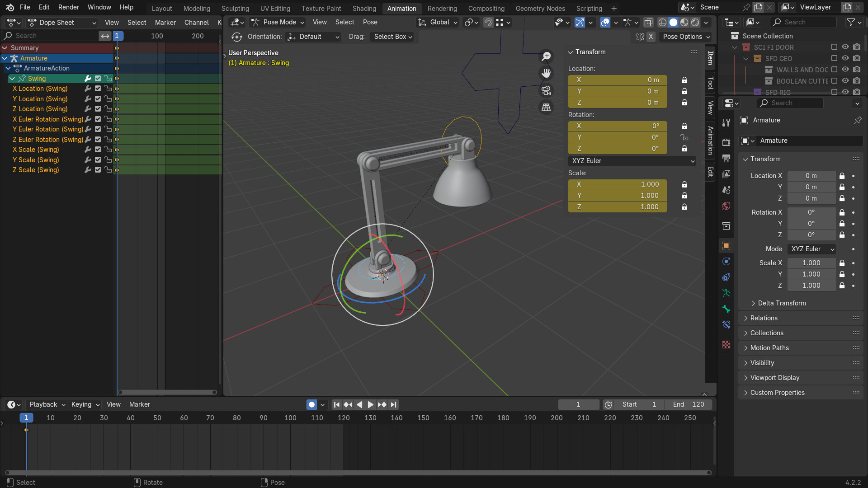Open the Pose Mode dropdown
Image resolution: width=868 pixels, height=488 pixels.
point(278,22)
